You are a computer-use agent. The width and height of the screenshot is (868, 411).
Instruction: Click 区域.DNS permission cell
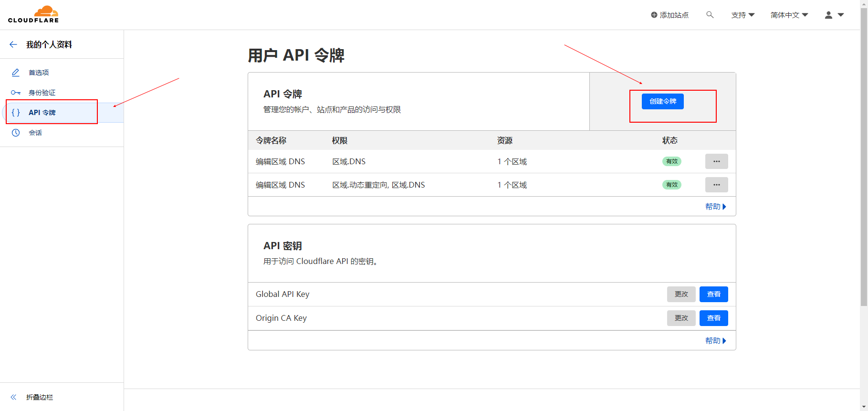point(349,161)
